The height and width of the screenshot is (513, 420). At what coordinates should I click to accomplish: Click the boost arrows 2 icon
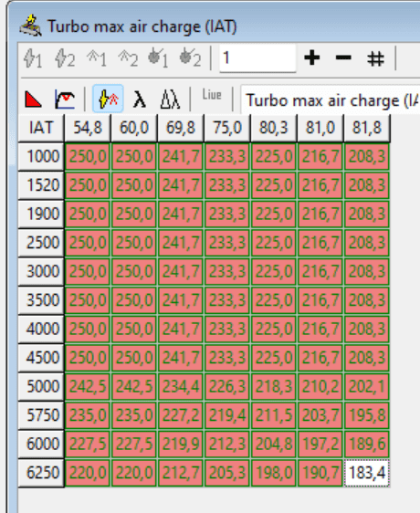(x=128, y=58)
